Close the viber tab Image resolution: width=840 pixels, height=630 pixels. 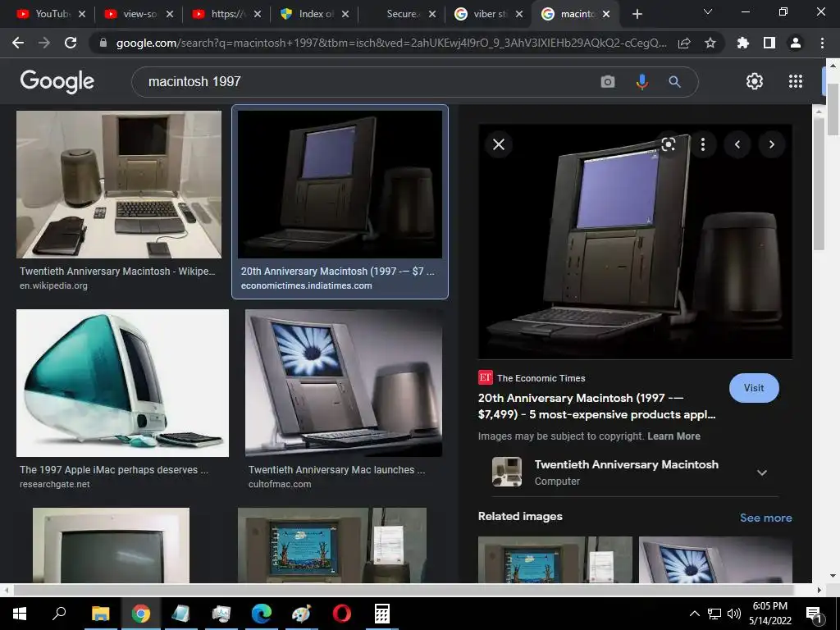pyautogui.click(x=519, y=14)
